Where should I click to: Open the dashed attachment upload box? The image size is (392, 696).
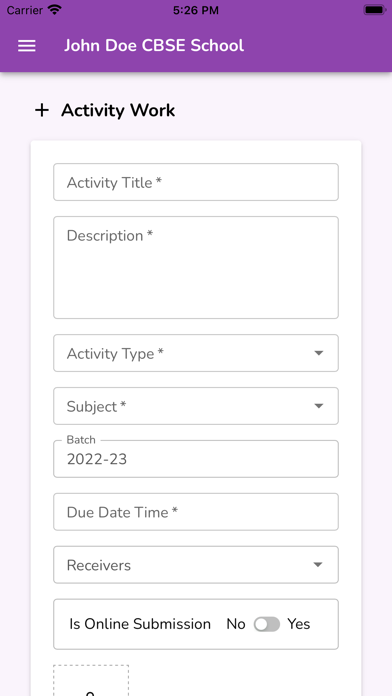click(x=91, y=680)
